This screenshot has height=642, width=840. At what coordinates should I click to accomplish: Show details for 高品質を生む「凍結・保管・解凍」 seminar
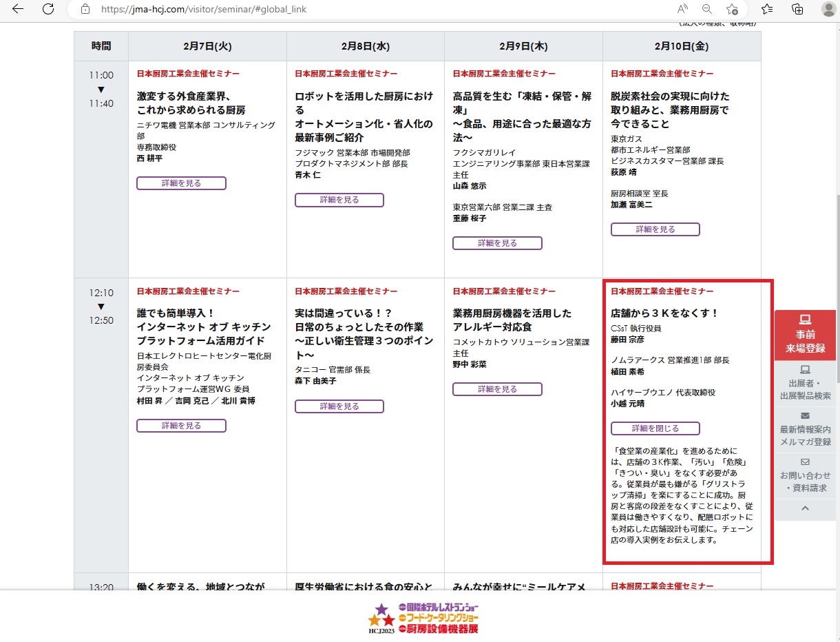497,243
